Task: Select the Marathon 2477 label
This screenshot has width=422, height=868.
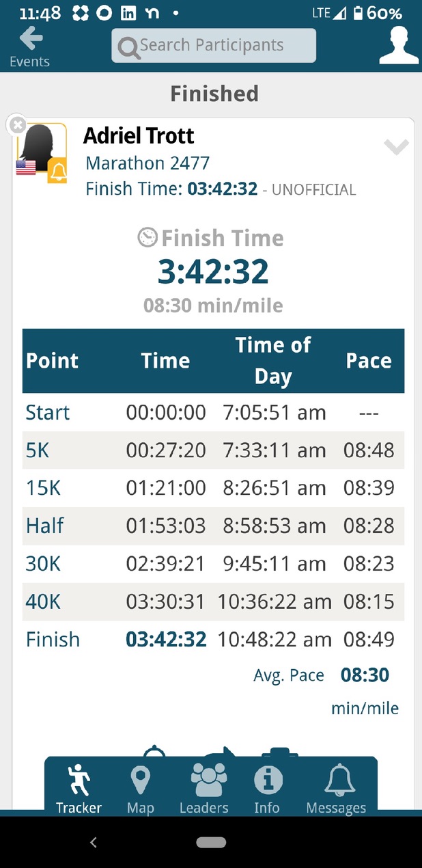Action: (147, 163)
